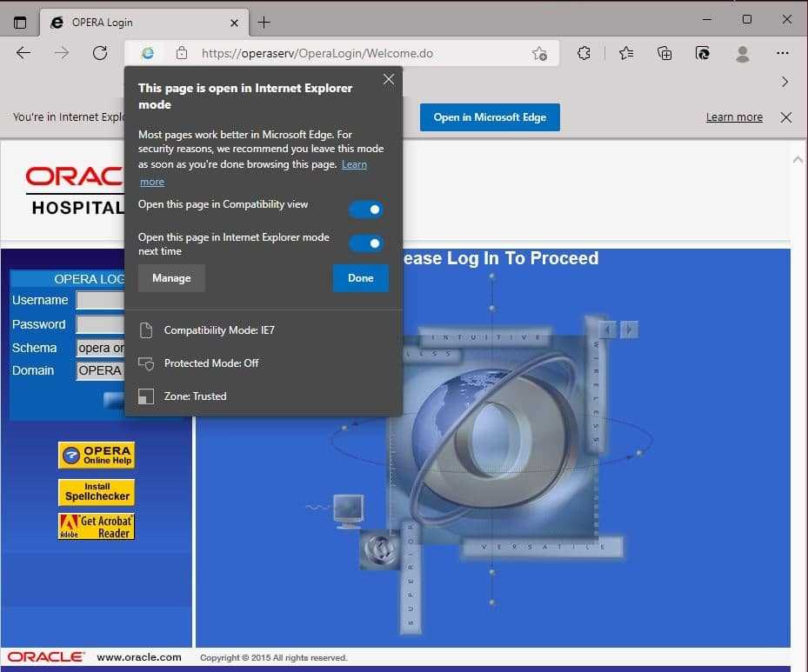Click the Done button
The height and width of the screenshot is (672, 808).
tap(360, 278)
